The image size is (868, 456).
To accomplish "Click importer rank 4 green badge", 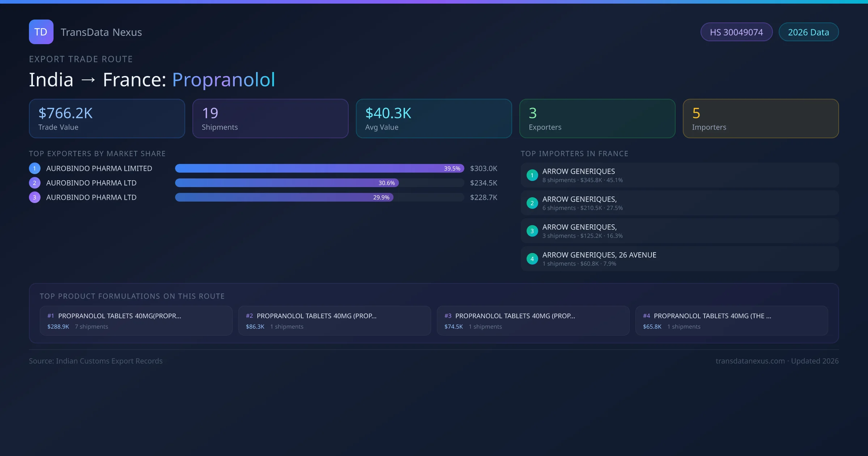I will pyautogui.click(x=532, y=259).
